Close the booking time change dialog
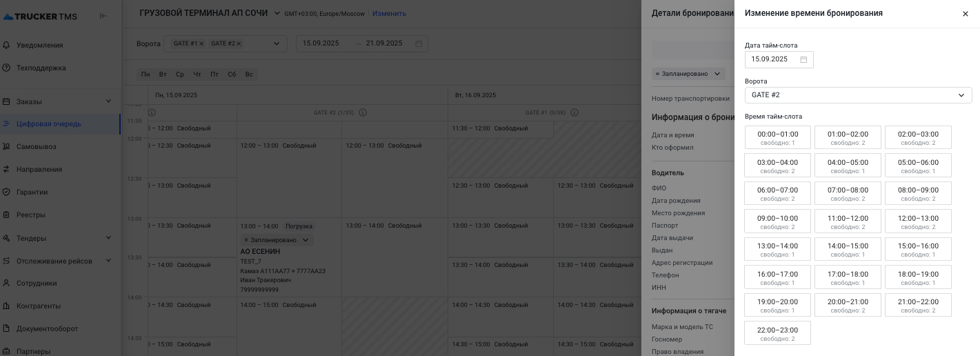 point(965,14)
